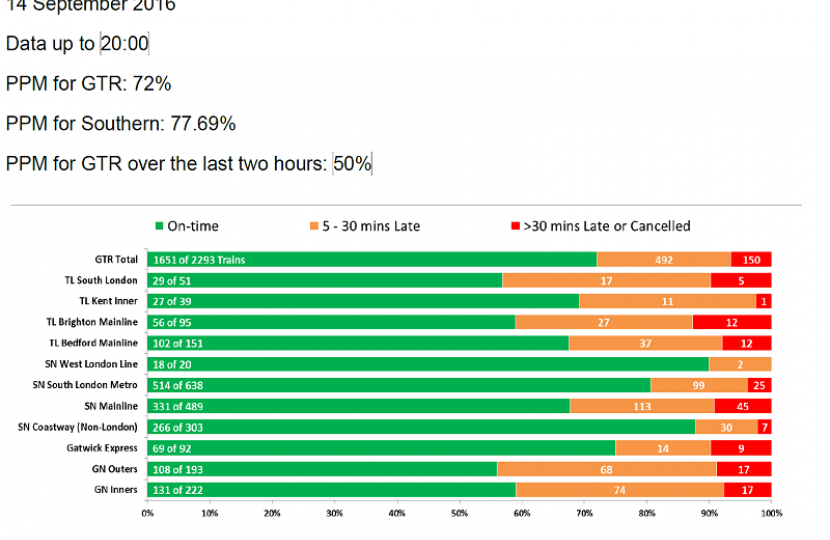Click the TL Kent Inner orange segment 11
Screen dimensions: 830x540
tap(667, 301)
